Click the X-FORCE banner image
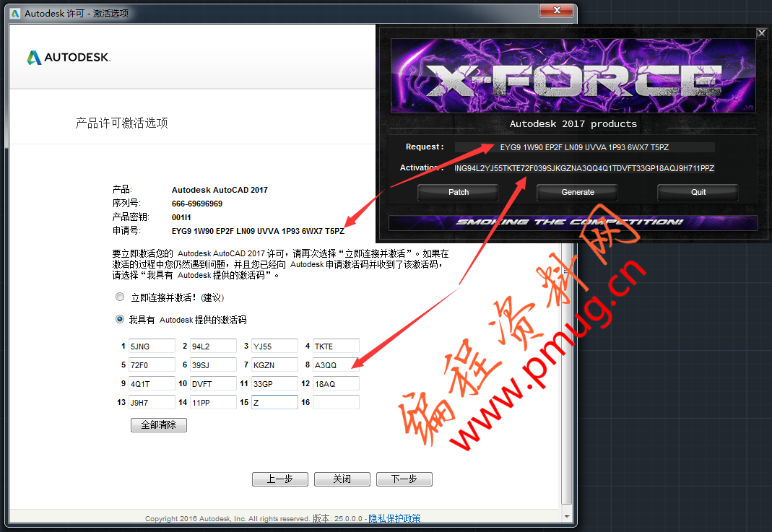The height and width of the screenshot is (532, 772). (x=573, y=76)
